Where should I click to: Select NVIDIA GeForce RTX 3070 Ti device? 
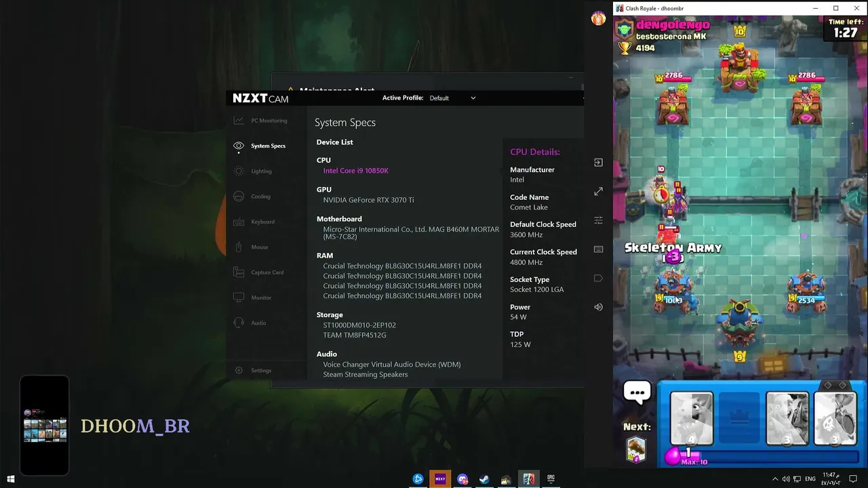pyautogui.click(x=368, y=200)
